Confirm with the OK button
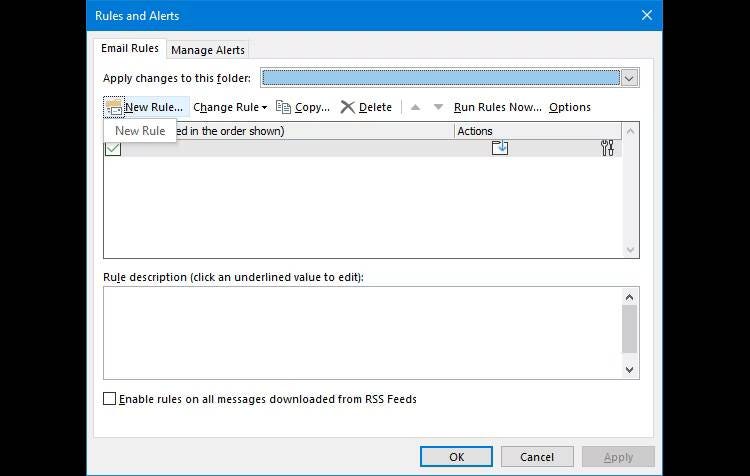Viewport: 750px width, 476px height. [456, 457]
